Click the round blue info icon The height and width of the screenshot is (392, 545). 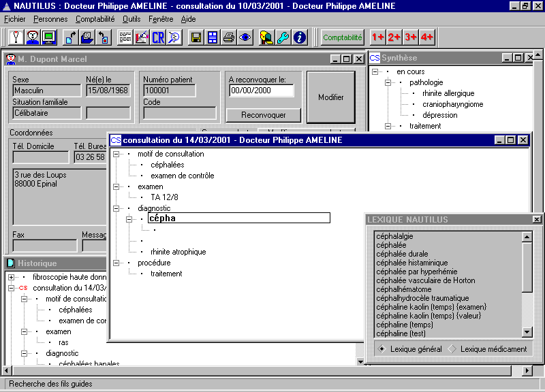point(300,37)
